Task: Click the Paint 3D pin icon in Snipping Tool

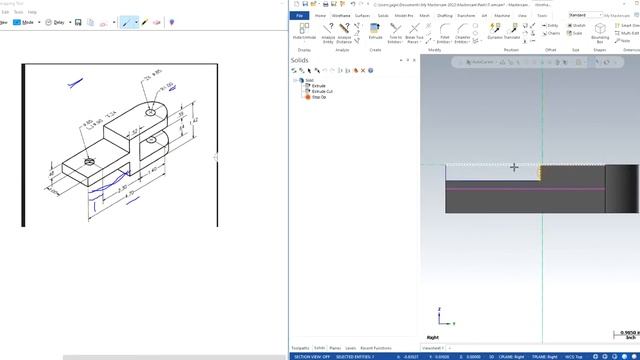Action: coord(172,22)
